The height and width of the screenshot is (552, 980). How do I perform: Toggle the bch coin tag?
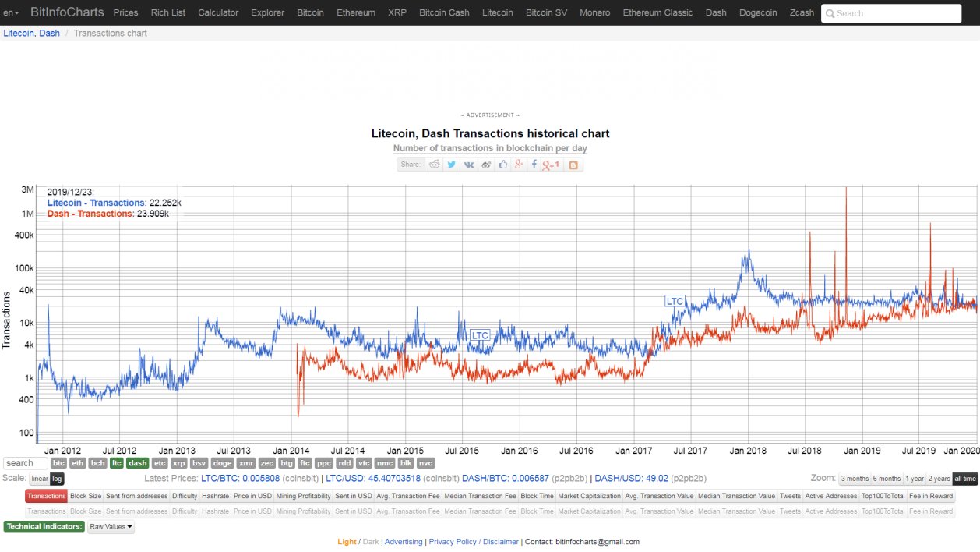pos(97,463)
